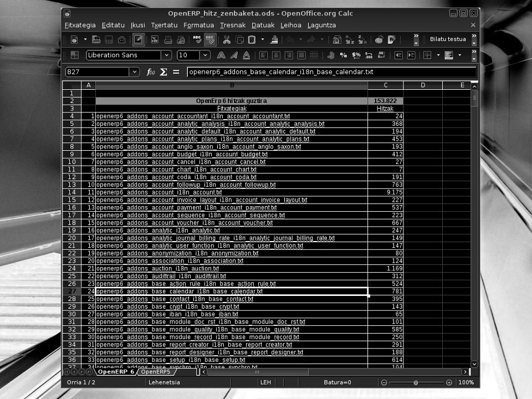Image resolution: width=532 pixels, height=399 pixels.
Task: Run spelling check ABC icon
Action: (x=197, y=40)
